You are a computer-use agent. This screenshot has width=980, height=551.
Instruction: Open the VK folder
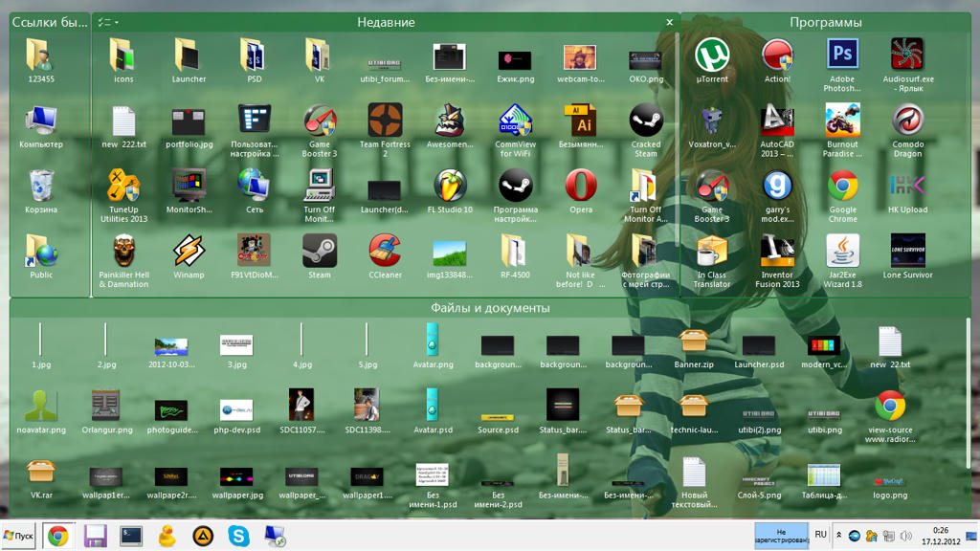tap(320, 60)
